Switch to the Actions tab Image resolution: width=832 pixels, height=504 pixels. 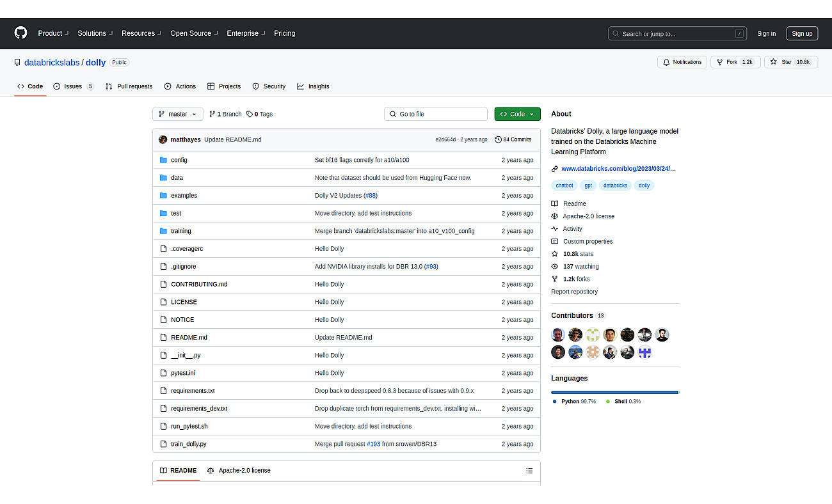tap(180, 86)
